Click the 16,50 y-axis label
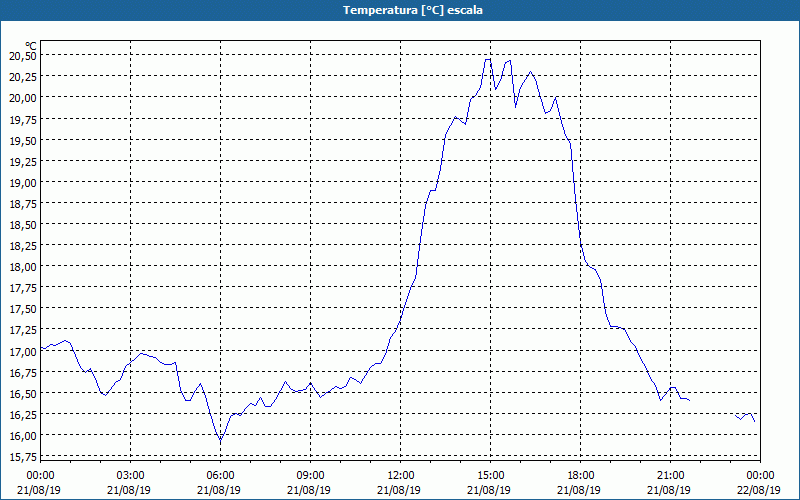 pos(23,394)
